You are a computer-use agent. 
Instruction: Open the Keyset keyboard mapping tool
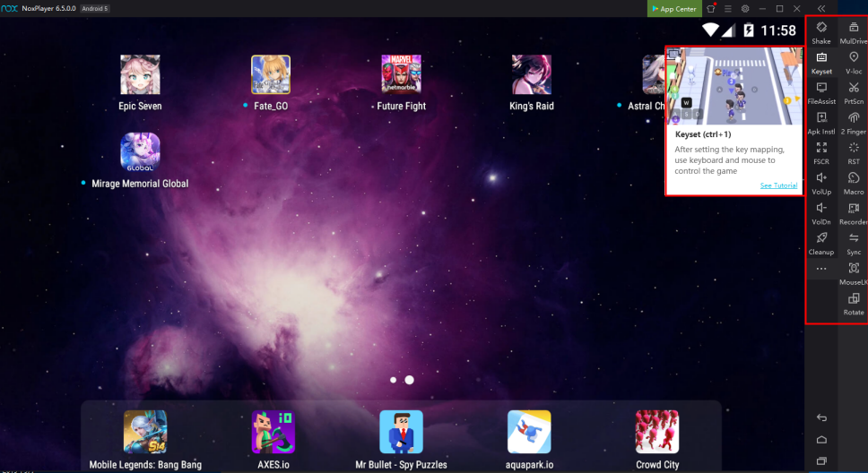click(821, 59)
